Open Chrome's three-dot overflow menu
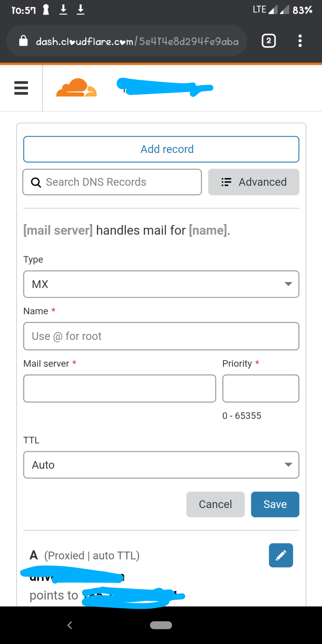 pyautogui.click(x=300, y=41)
